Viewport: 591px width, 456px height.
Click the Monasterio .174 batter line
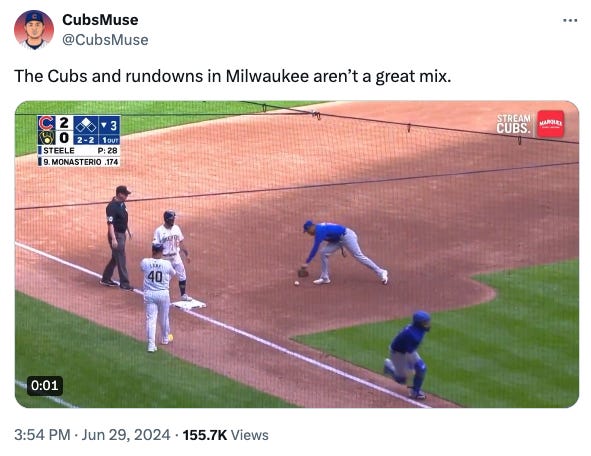[x=81, y=162]
